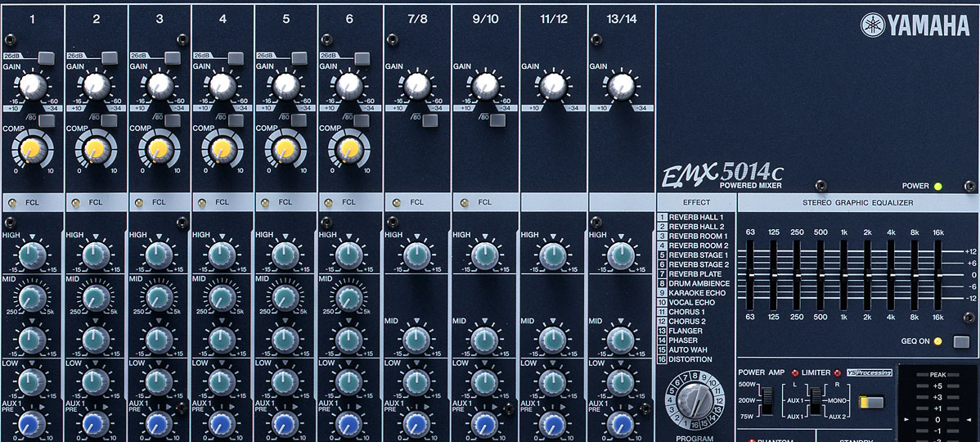The width and height of the screenshot is (980, 442).
Task: Click the 2k graphic EQ slider
Action: (x=867, y=275)
